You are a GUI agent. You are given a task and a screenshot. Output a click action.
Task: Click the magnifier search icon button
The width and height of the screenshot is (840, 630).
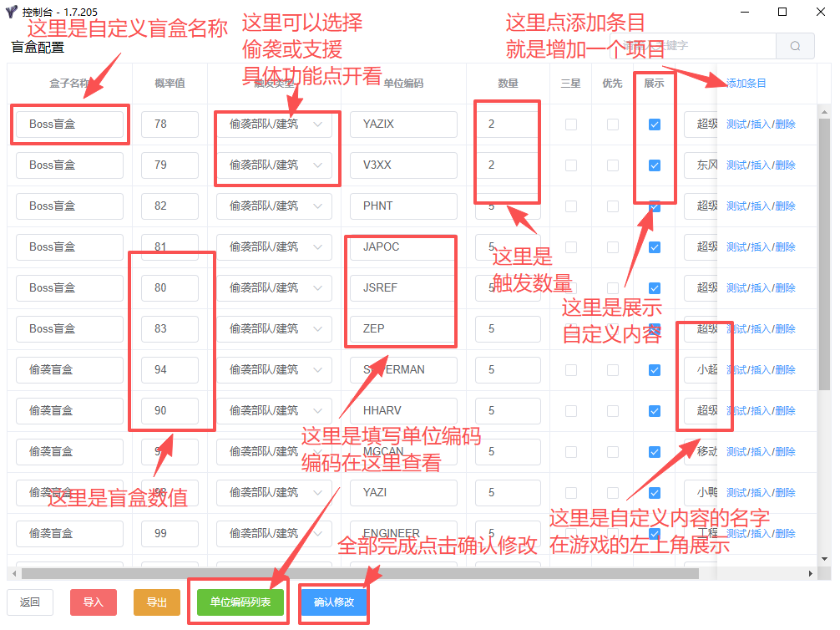point(795,47)
